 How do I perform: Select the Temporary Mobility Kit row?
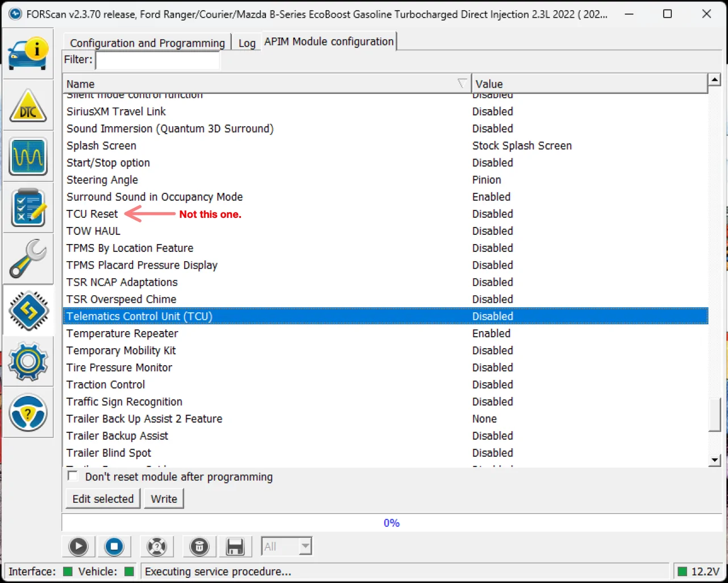click(x=385, y=350)
